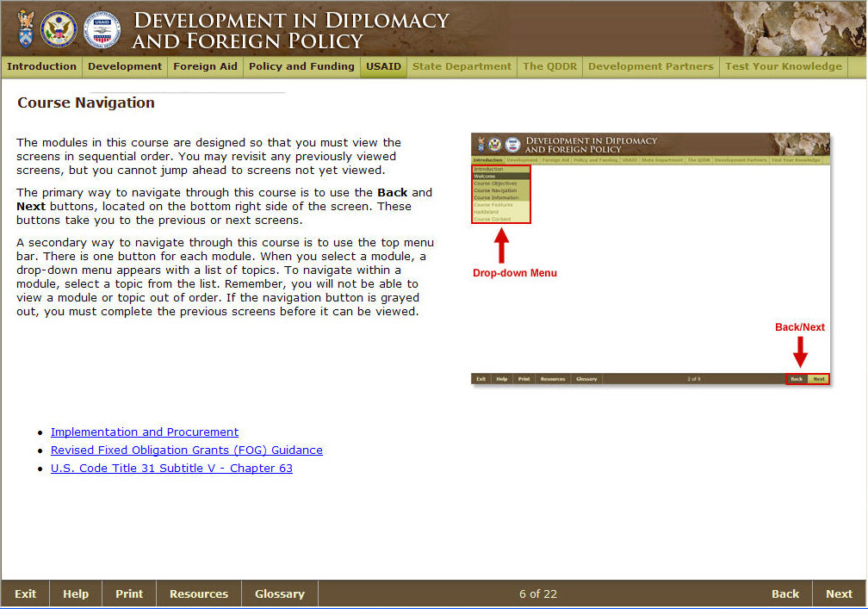
Task: Open the USAID module menu
Action: pyautogui.click(x=383, y=66)
